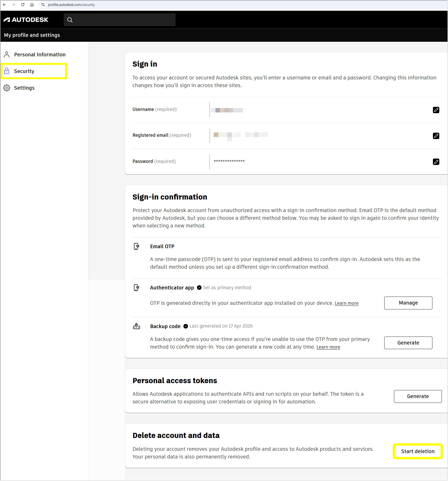Viewport: 448px width, 481px height.
Task: Click the Backup code title
Action: click(165, 326)
